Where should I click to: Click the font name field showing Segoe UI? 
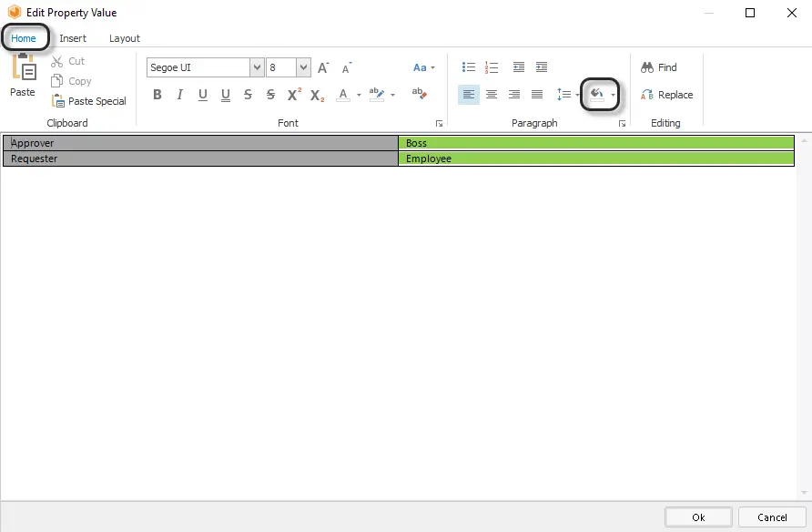(198, 67)
